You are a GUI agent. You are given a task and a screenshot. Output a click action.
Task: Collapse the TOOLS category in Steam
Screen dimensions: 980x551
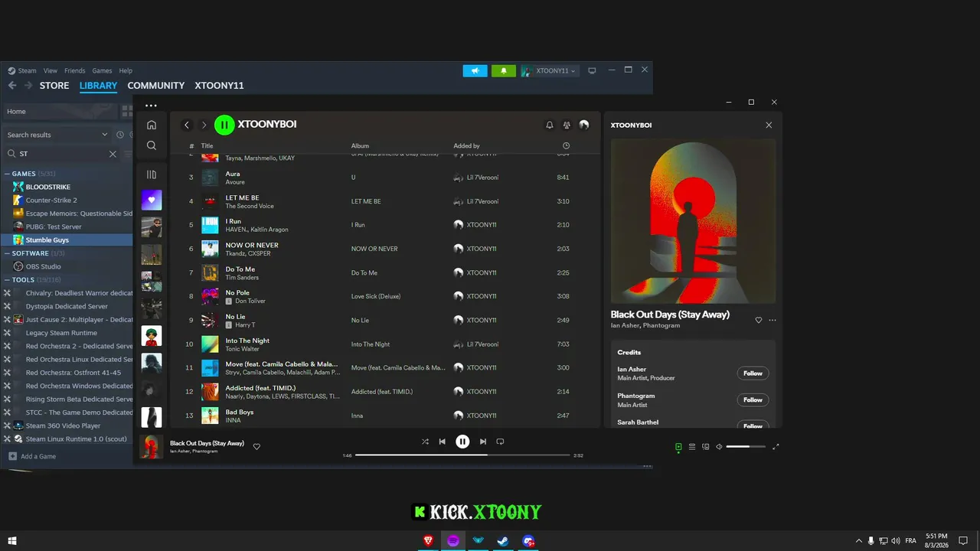7,280
